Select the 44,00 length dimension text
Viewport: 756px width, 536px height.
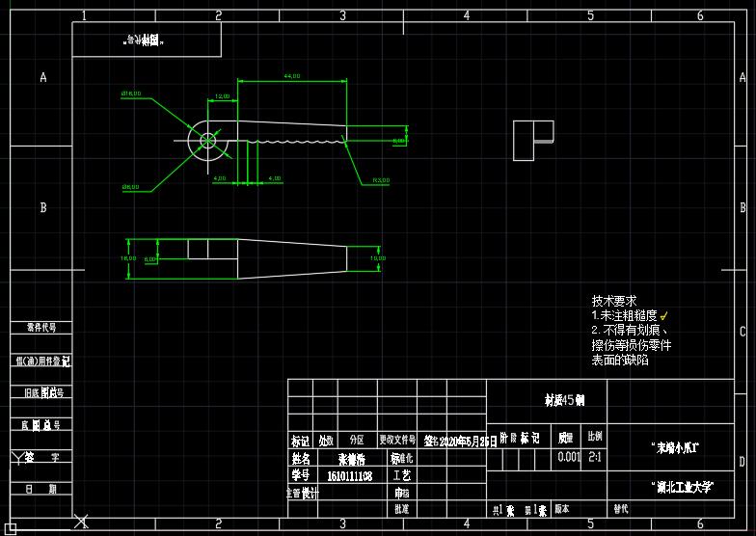pyautogui.click(x=291, y=75)
